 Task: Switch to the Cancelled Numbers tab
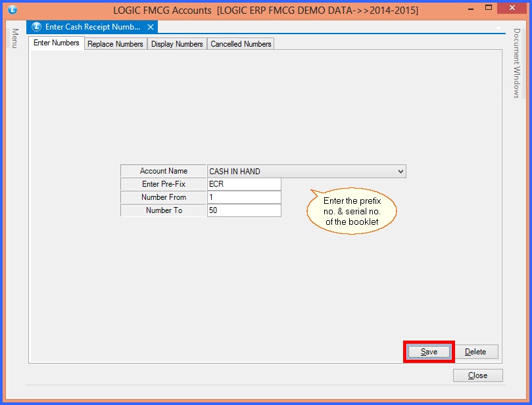(241, 44)
